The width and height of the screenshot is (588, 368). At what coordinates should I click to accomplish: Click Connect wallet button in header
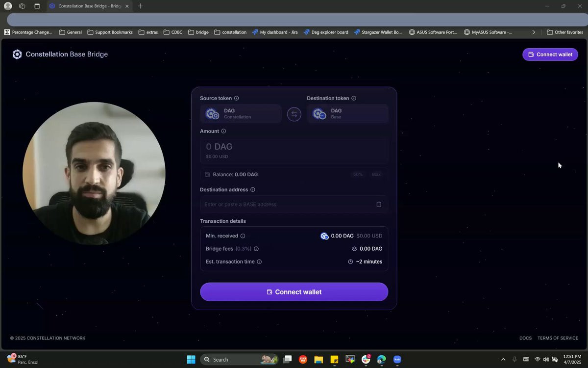[x=550, y=54]
